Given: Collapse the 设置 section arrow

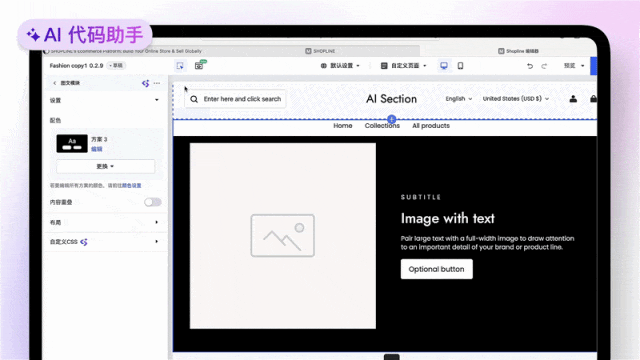Looking at the screenshot, I should click(x=157, y=100).
